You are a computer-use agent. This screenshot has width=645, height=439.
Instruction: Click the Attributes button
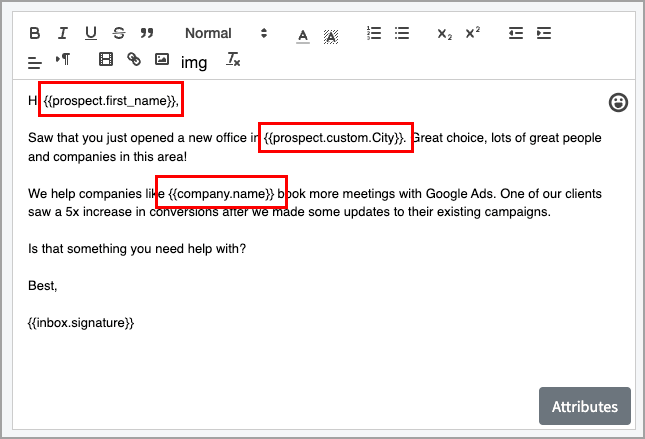click(585, 406)
